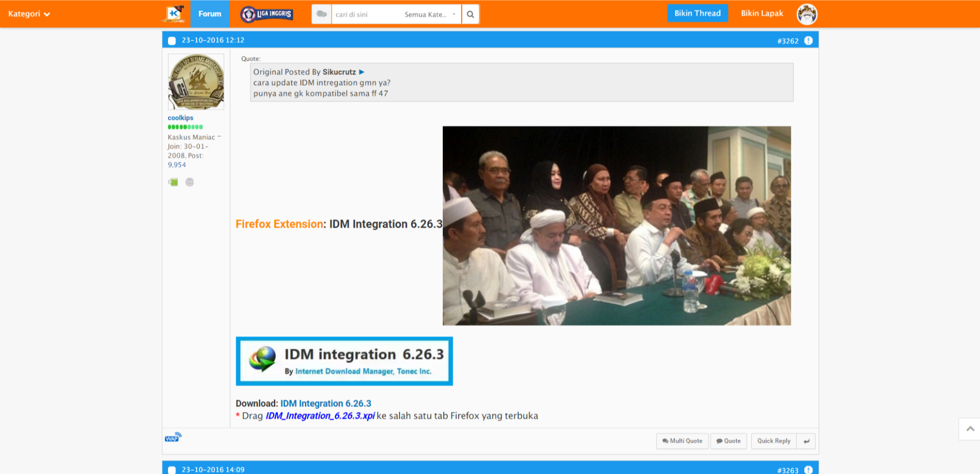Screen dimensions: 980x474
Task: Click the search magnifier button
Action: point(470,14)
